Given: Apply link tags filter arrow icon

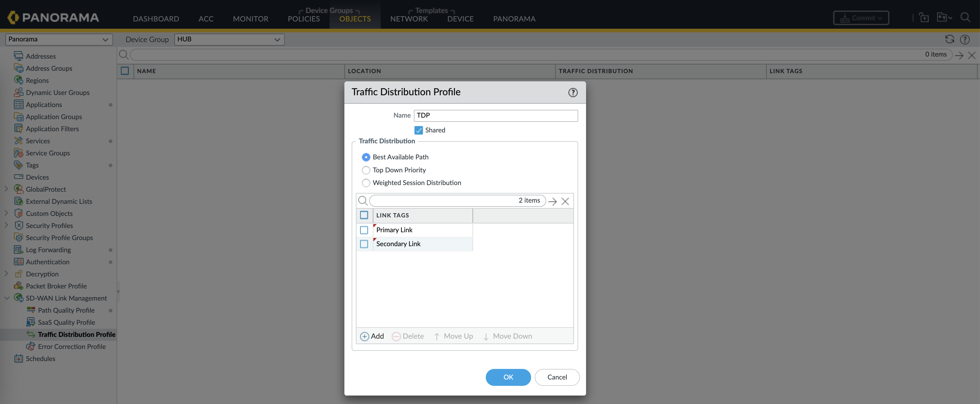Looking at the screenshot, I should click(x=553, y=201).
